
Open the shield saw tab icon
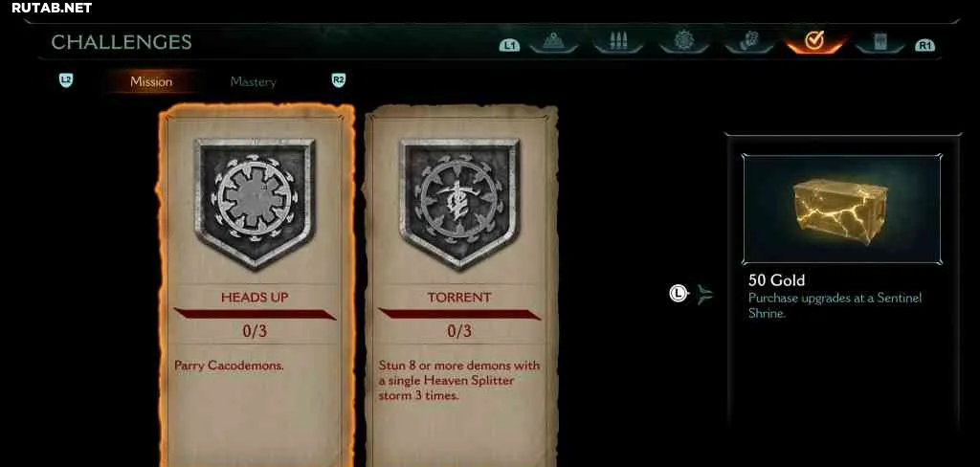click(x=683, y=40)
